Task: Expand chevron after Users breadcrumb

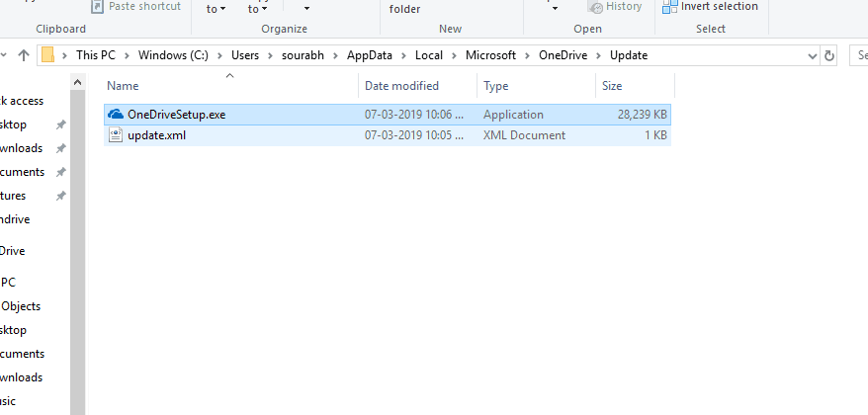Action: pyautogui.click(x=270, y=55)
